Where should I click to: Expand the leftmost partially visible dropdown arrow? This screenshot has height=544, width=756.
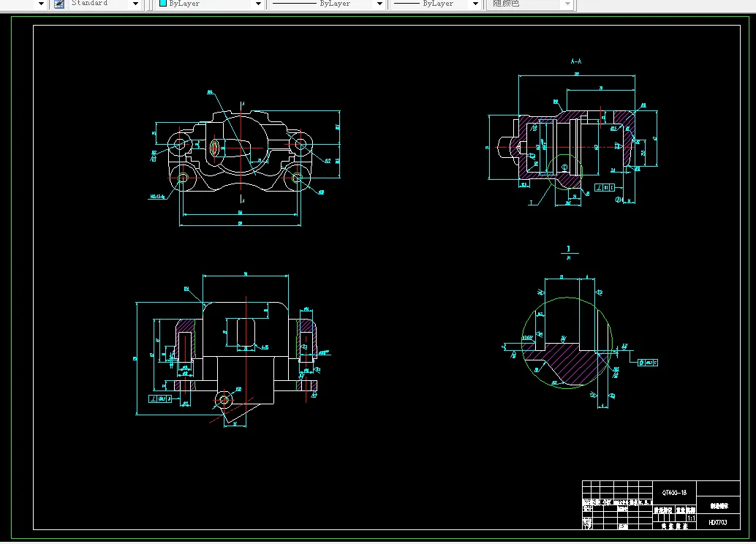(x=41, y=4)
